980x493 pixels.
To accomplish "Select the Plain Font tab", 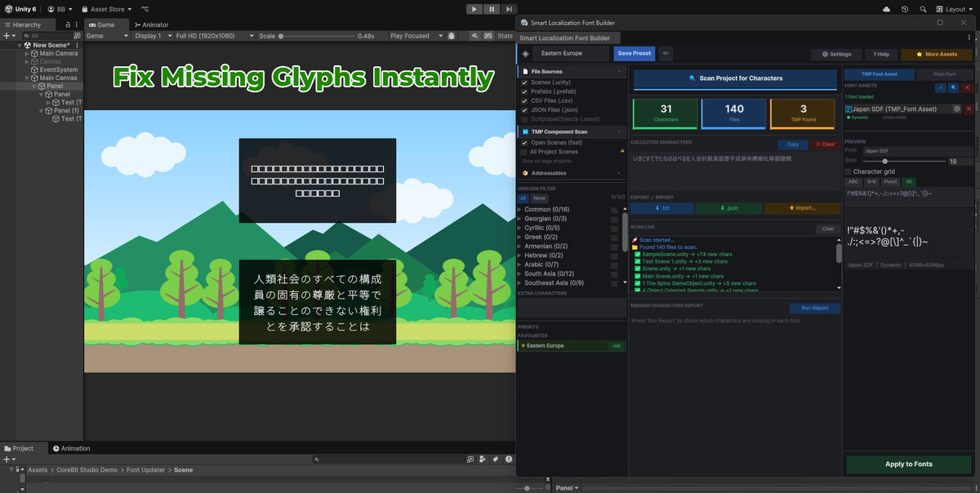I will (943, 74).
